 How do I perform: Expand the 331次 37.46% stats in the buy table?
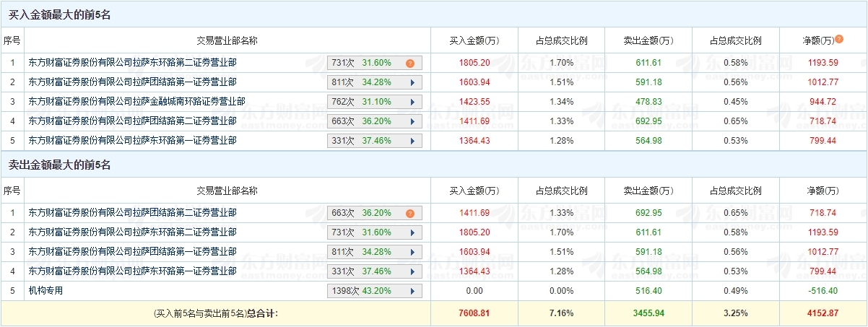click(x=412, y=141)
